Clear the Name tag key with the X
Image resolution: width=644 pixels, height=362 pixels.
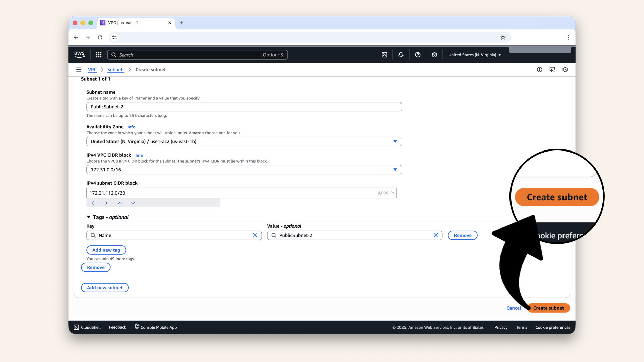pyautogui.click(x=255, y=235)
